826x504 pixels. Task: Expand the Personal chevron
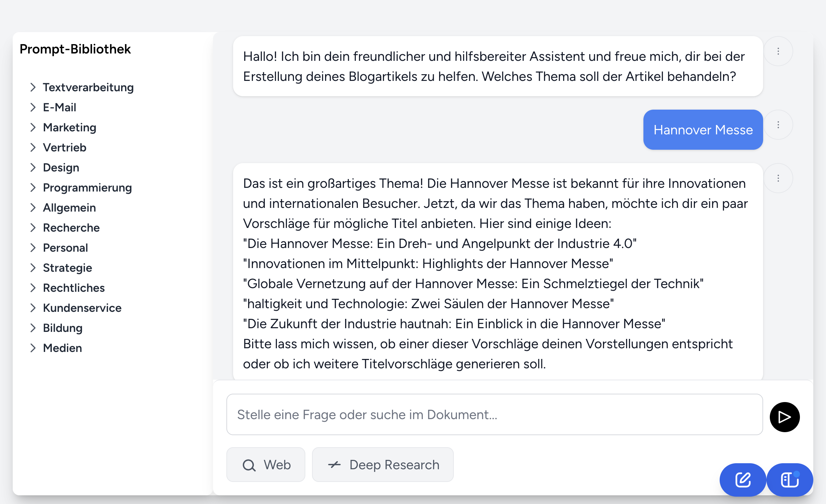33,248
